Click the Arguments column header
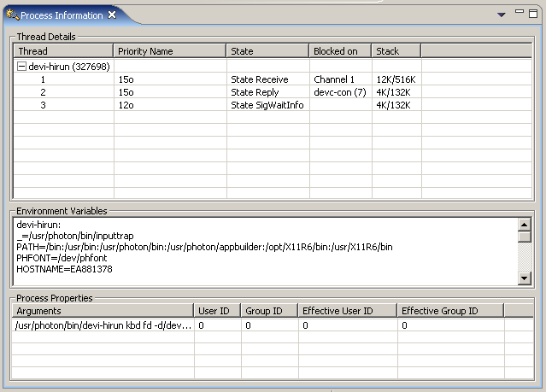This screenshot has height=392, width=546. coord(103,311)
